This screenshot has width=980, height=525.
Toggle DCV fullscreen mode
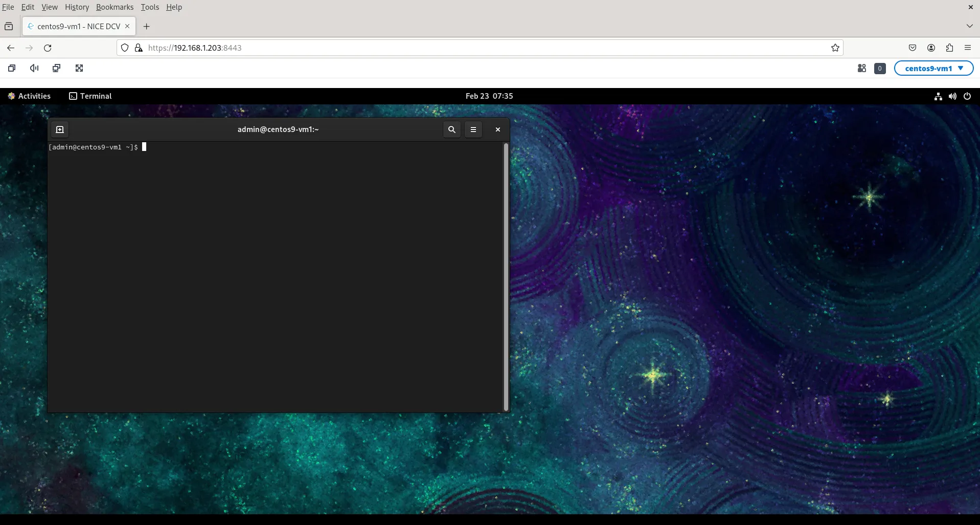click(79, 68)
